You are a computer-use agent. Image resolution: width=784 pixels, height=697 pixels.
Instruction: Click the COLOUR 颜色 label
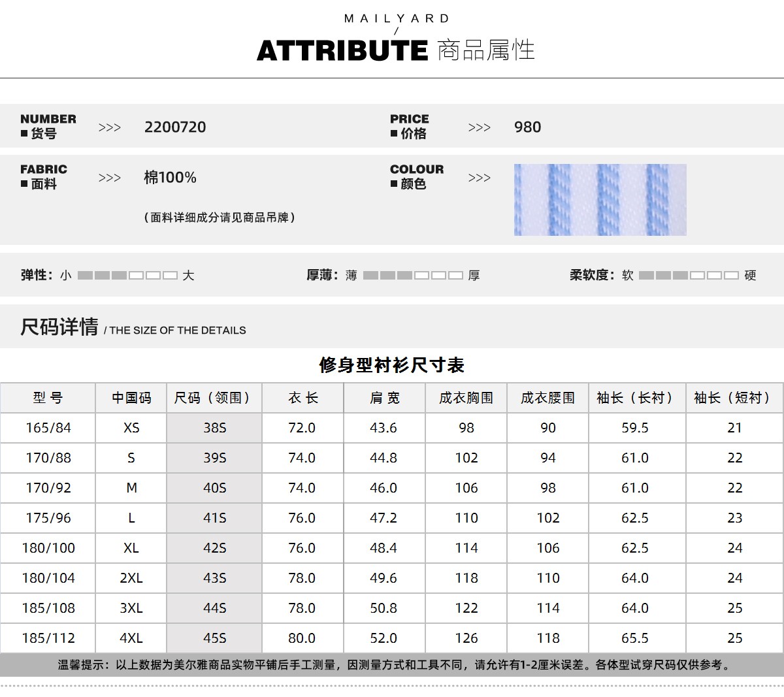pyautogui.click(x=417, y=177)
